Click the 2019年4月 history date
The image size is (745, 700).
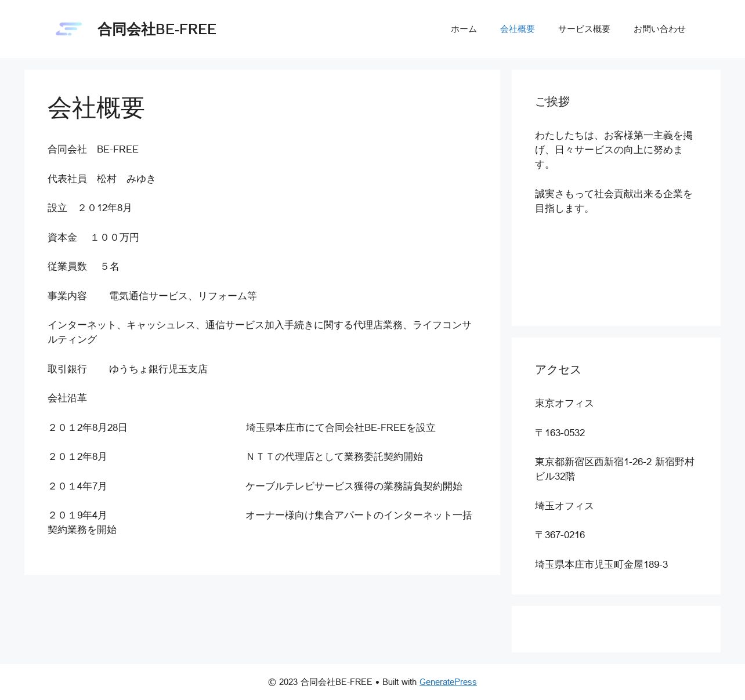77,515
